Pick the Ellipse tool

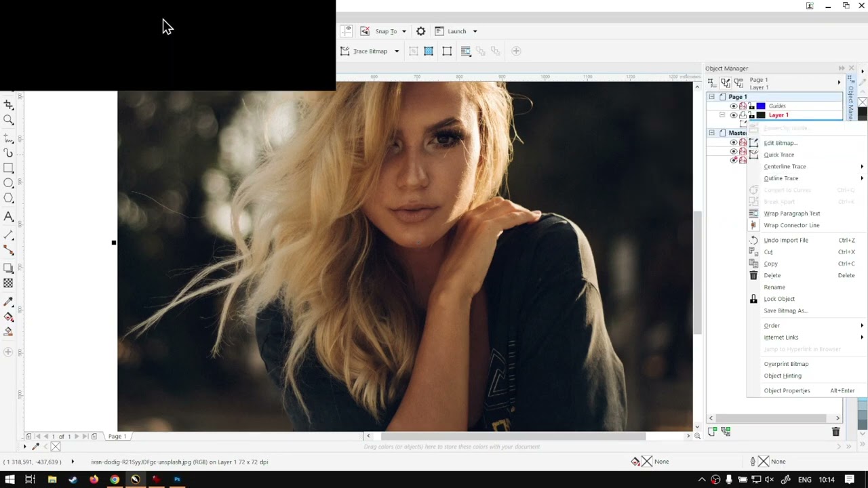8,183
